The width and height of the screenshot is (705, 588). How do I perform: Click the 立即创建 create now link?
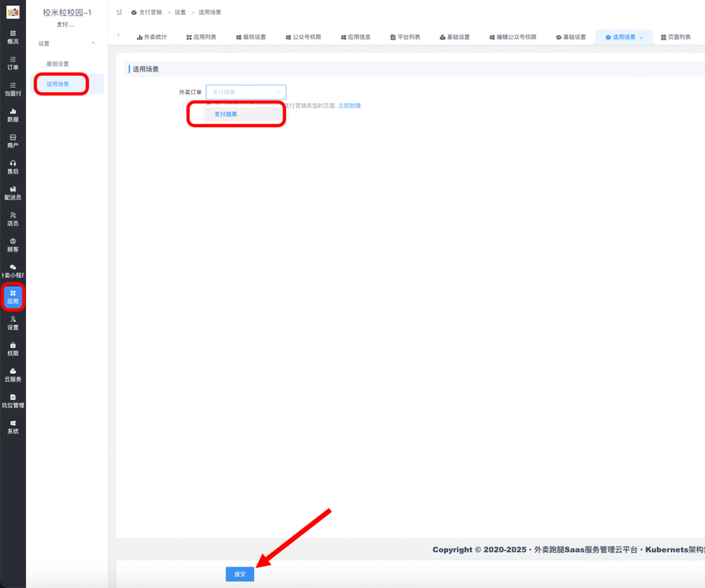point(350,105)
